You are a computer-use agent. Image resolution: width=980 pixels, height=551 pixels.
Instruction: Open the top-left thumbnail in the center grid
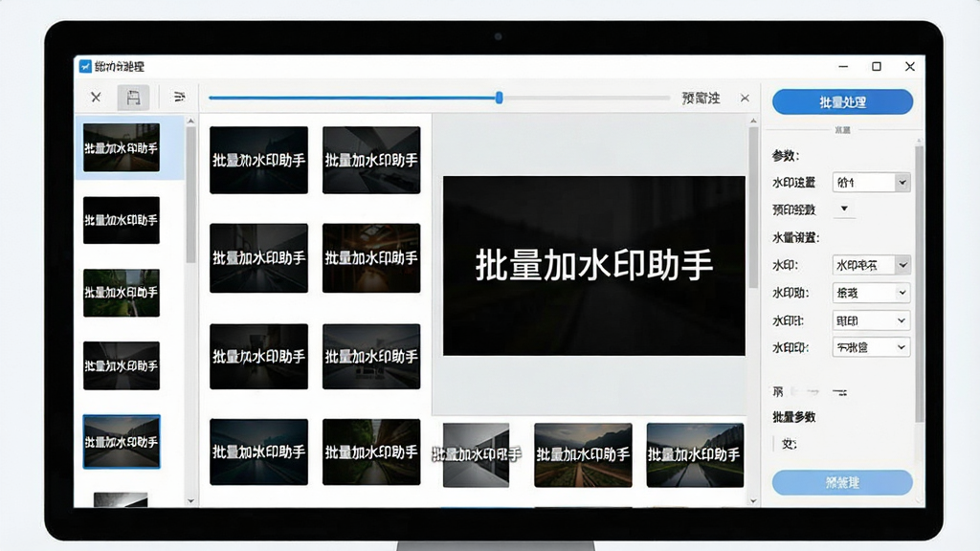(258, 160)
